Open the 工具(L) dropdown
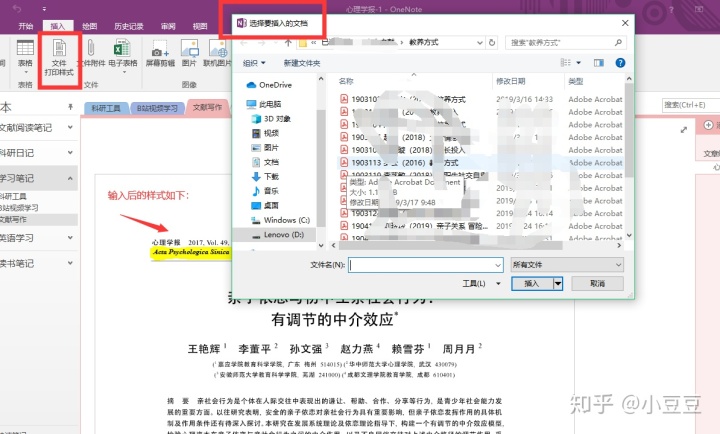This screenshot has width=720, height=434. point(481,283)
